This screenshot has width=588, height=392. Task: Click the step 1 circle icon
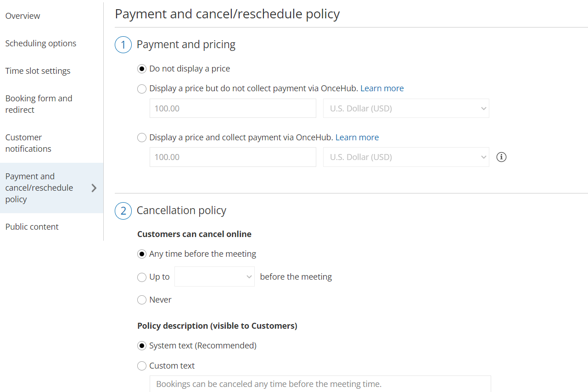123,45
